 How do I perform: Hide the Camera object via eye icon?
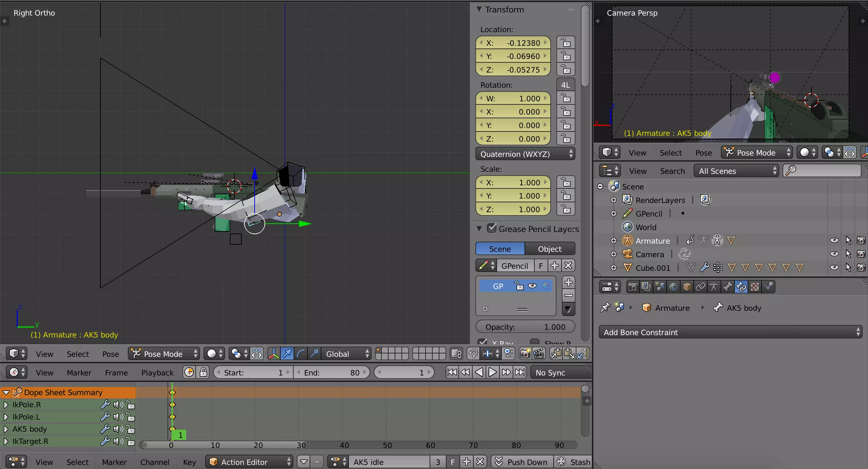834,254
